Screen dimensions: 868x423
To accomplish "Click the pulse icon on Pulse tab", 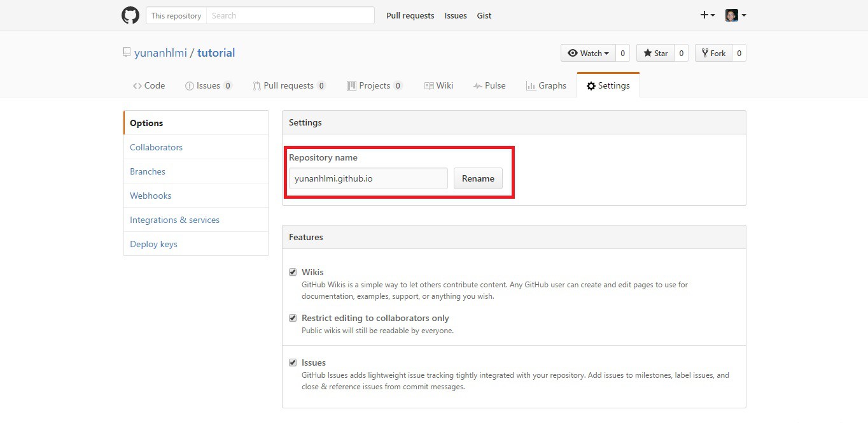I will click(478, 86).
